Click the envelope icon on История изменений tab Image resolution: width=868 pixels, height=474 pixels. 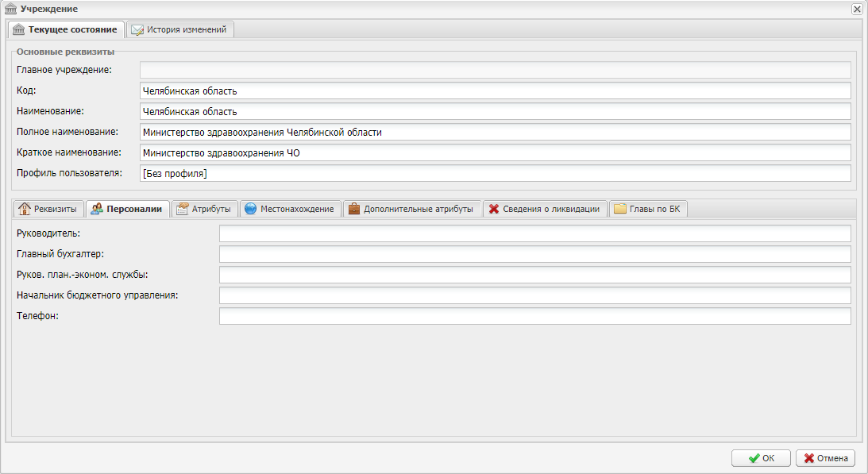(137, 29)
